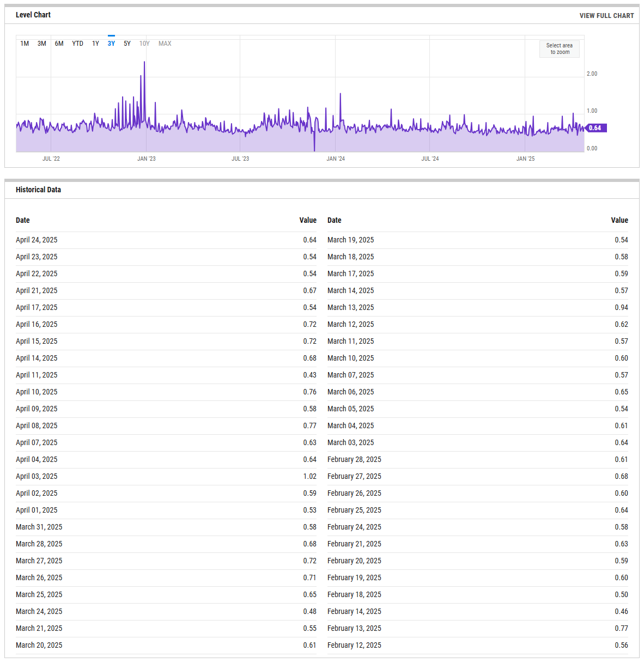Select the 3M time range

tap(42, 44)
